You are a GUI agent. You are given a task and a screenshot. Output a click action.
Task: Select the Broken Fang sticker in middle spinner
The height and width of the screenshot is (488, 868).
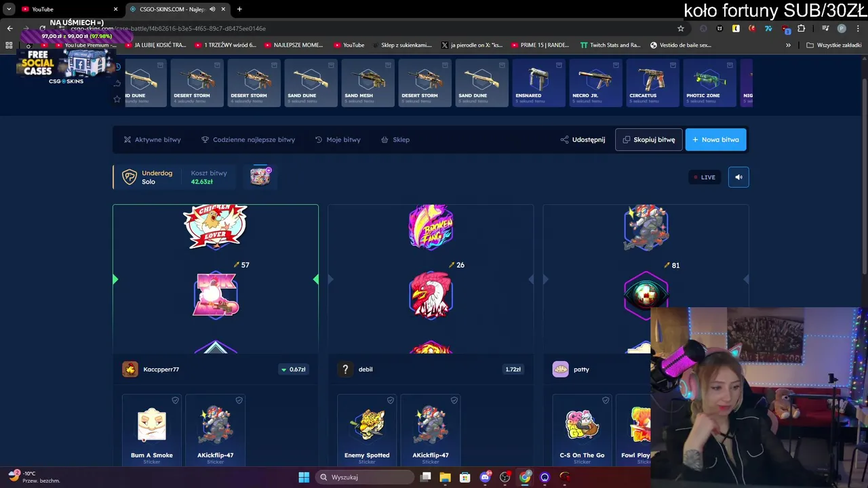tap(431, 226)
